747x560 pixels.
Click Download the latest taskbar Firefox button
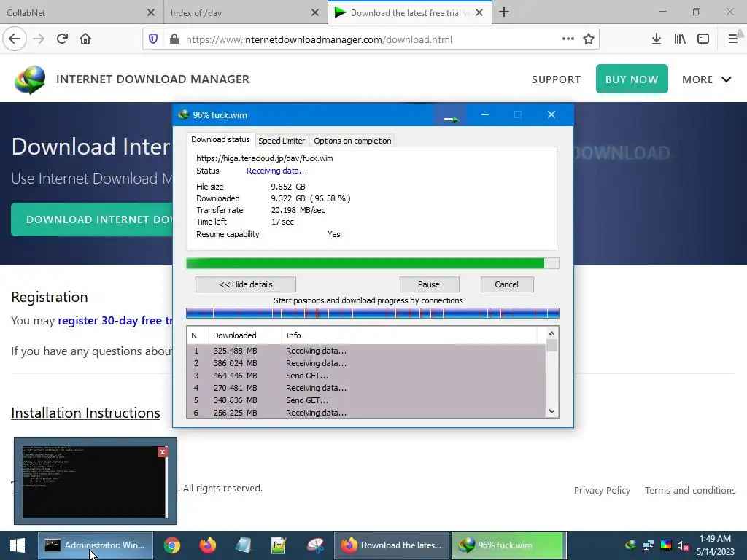(x=392, y=545)
